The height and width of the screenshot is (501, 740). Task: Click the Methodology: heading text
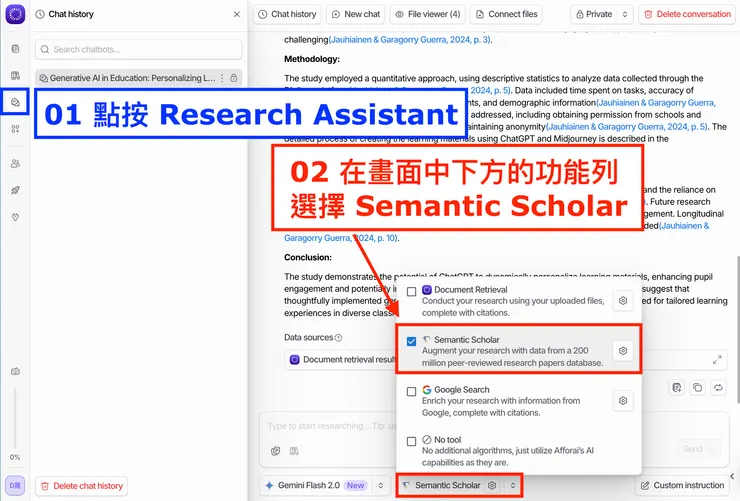pyautogui.click(x=312, y=59)
